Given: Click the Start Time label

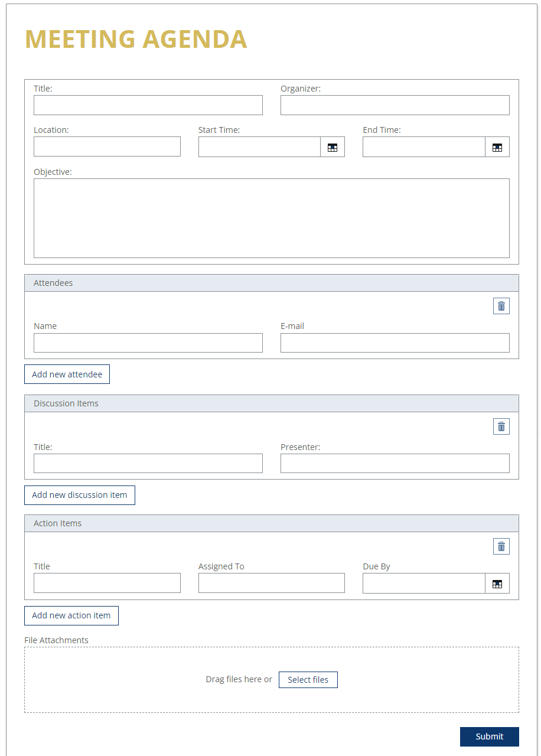Looking at the screenshot, I should 219,130.
